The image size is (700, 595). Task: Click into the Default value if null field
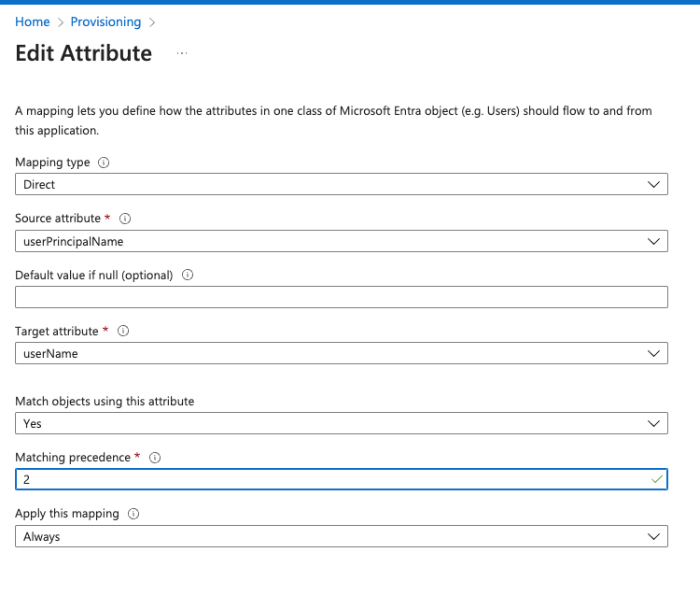point(342,297)
